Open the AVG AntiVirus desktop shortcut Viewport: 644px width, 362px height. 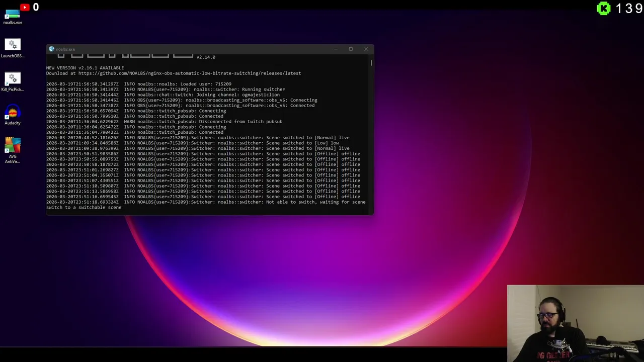pyautogui.click(x=13, y=151)
